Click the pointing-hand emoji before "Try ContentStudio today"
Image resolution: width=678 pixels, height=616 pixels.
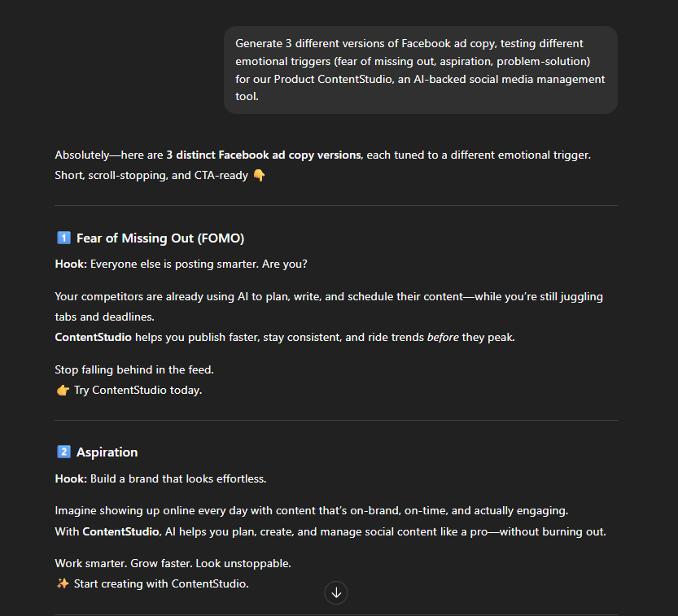pyautogui.click(x=63, y=390)
